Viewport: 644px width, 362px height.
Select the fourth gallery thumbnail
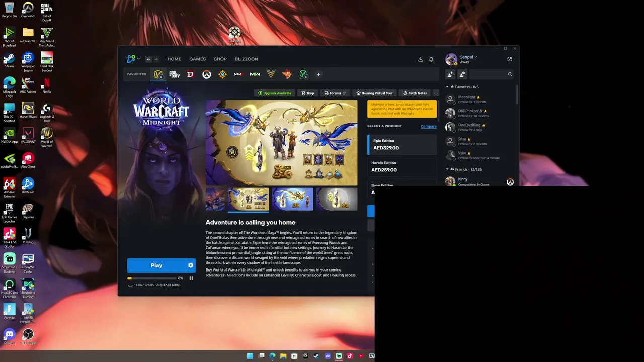(337, 199)
